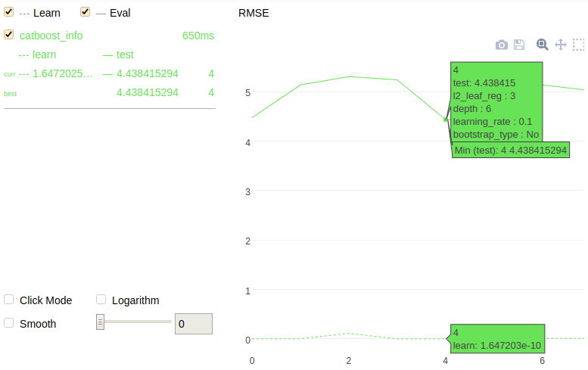Image resolution: width=588 pixels, height=370 pixels.
Task: Click the test data point at iteration 4
Action: [x=446, y=120]
